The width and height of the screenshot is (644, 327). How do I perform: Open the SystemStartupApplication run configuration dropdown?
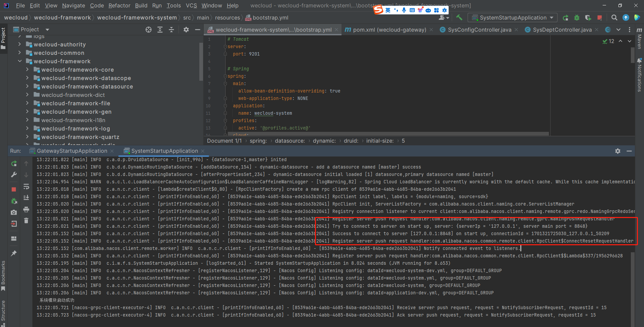[x=513, y=17]
